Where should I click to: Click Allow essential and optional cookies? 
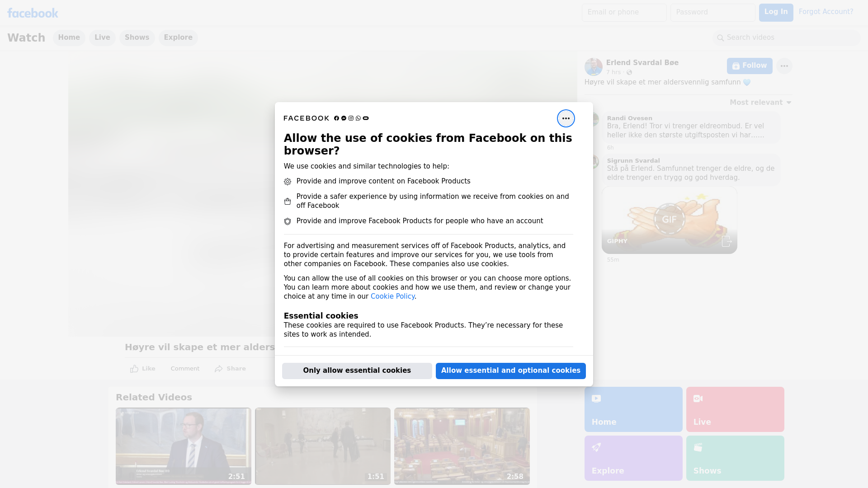click(510, 371)
